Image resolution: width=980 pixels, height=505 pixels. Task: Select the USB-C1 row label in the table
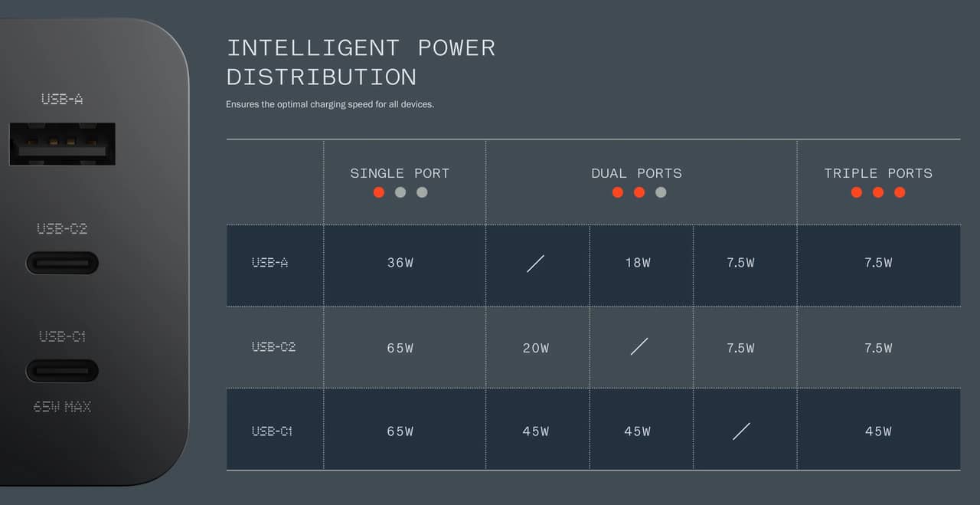tap(273, 431)
